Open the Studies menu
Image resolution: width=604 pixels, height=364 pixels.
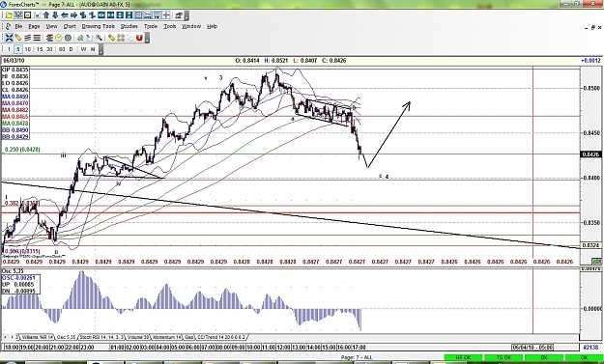click(x=129, y=26)
